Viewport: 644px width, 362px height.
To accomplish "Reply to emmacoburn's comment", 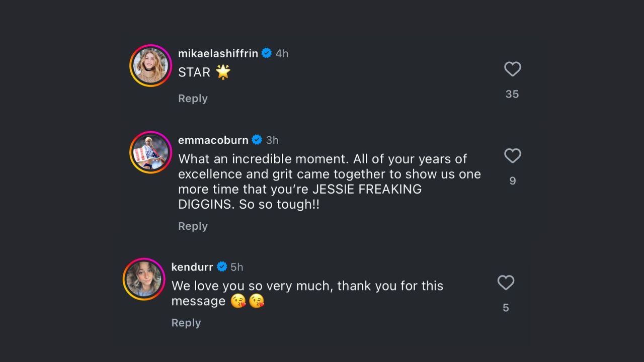I will coord(193,226).
